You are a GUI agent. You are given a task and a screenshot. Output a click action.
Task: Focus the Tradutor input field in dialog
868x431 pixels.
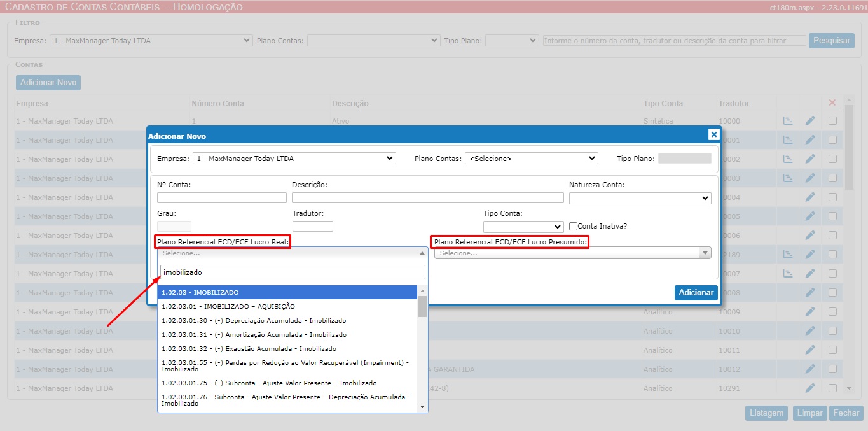[313, 226]
